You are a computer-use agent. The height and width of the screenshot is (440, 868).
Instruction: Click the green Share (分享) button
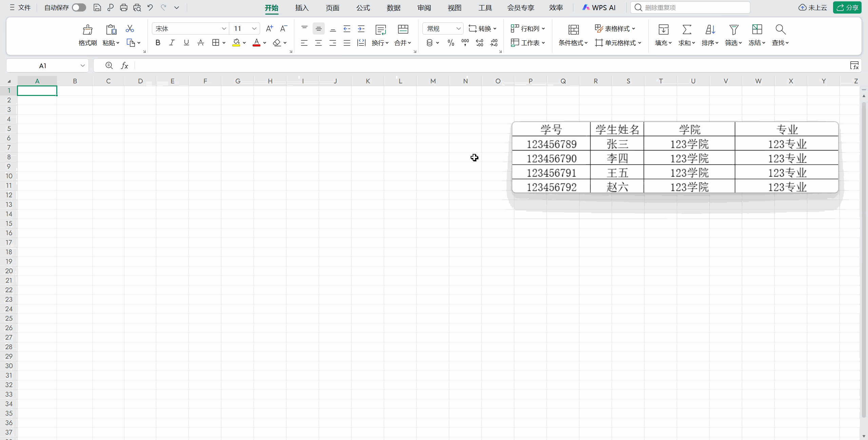(x=847, y=7)
